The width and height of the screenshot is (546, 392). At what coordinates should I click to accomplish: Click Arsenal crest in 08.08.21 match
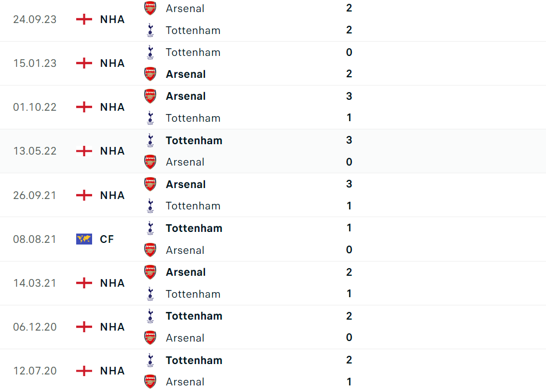tap(150, 250)
